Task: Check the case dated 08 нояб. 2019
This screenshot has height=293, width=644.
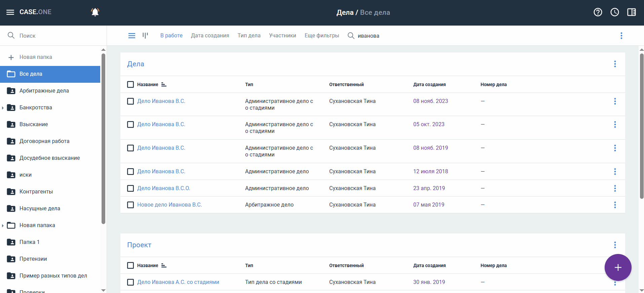Action: coord(130,148)
